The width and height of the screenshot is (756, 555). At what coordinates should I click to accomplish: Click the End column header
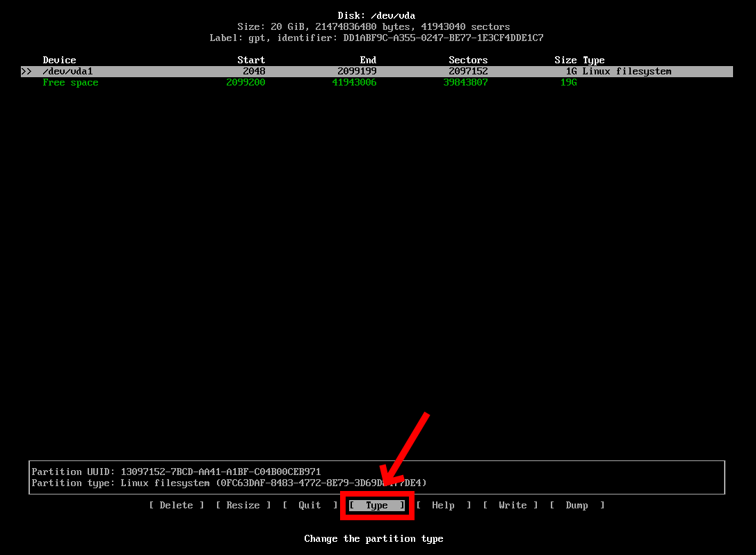[368, 61]
